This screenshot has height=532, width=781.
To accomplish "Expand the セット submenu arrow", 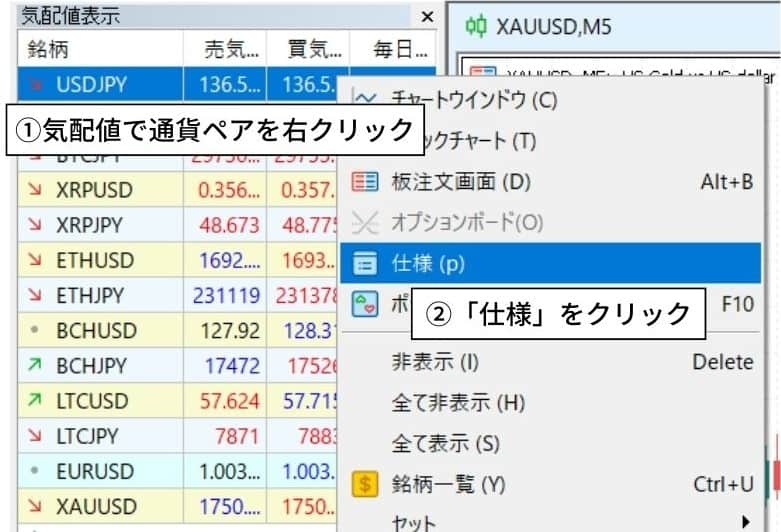I will 746,522.
